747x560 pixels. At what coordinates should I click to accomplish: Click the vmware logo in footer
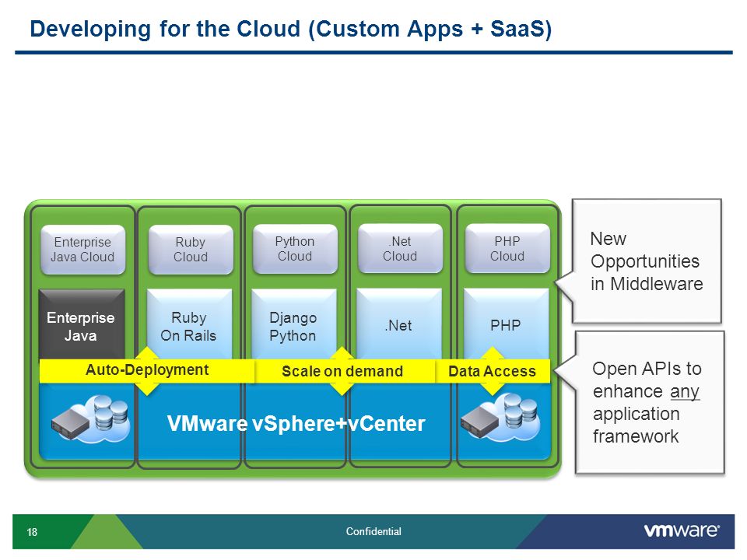pyautogui.click(x=682, y=530)
